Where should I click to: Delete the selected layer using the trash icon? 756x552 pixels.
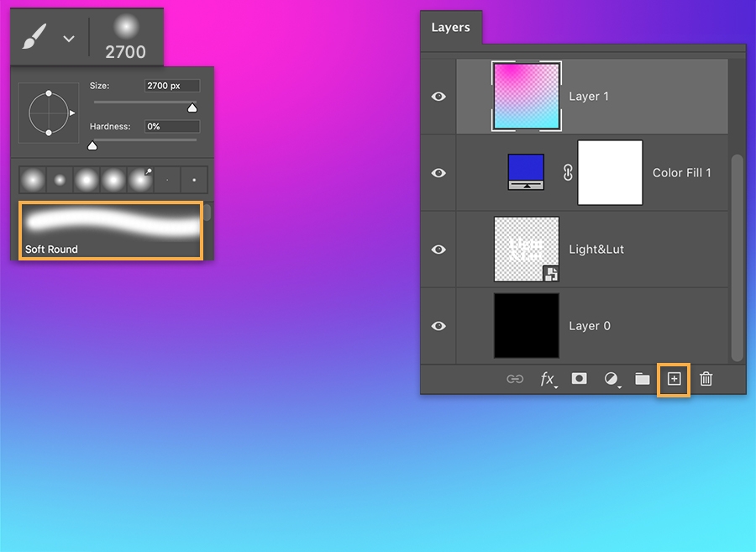coord(706,379)
